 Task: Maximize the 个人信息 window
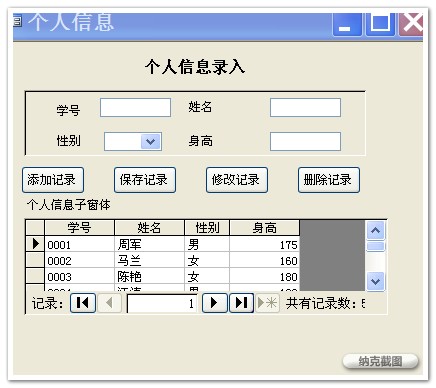(x=380, y=24)
